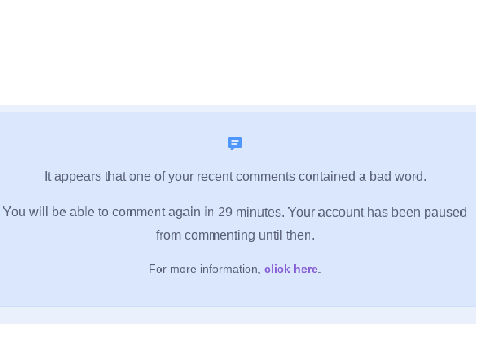The image size is (480, 360).
Task: Select the "bad word" warning sentence
Action: [x=236, y=176]
